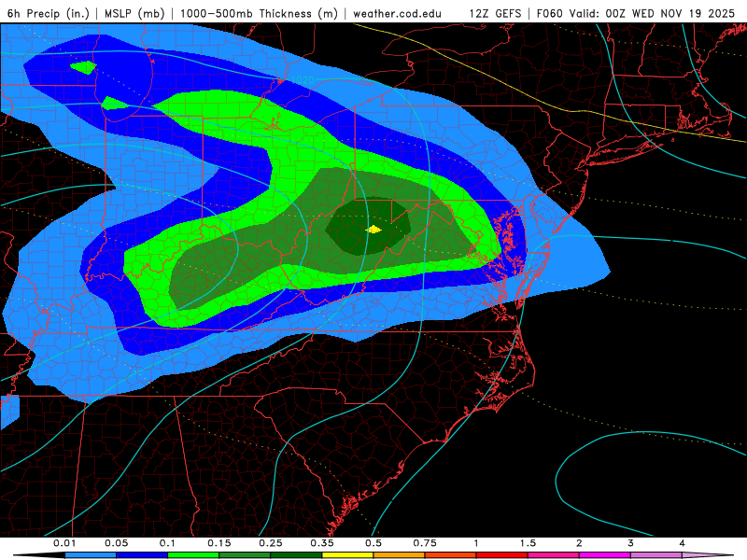
Task: Click the '1.5' legend label
Action: click(x=528, y=543)
